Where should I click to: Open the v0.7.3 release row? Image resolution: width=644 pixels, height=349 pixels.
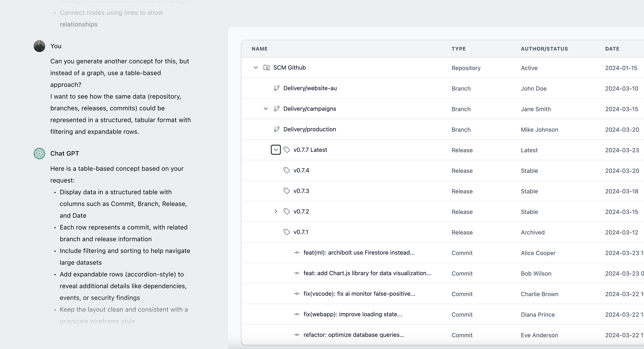301,191
